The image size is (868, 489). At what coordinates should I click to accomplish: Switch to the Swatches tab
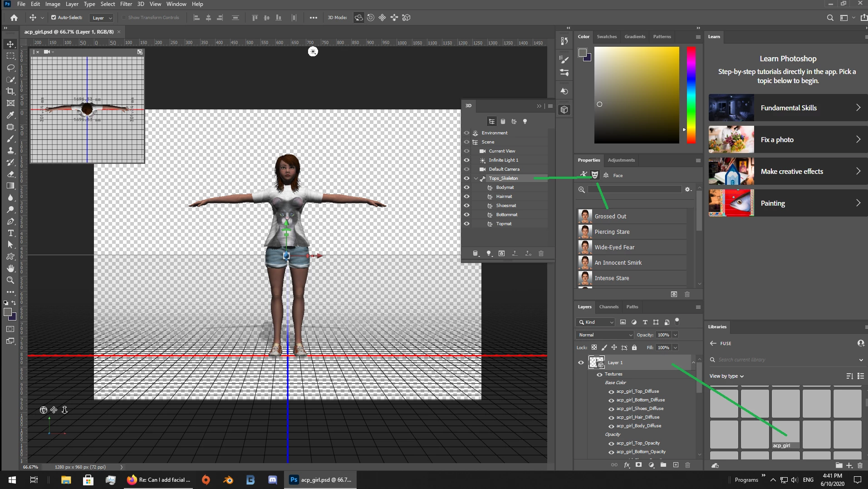pyautogui.click(x=607, y=37)
